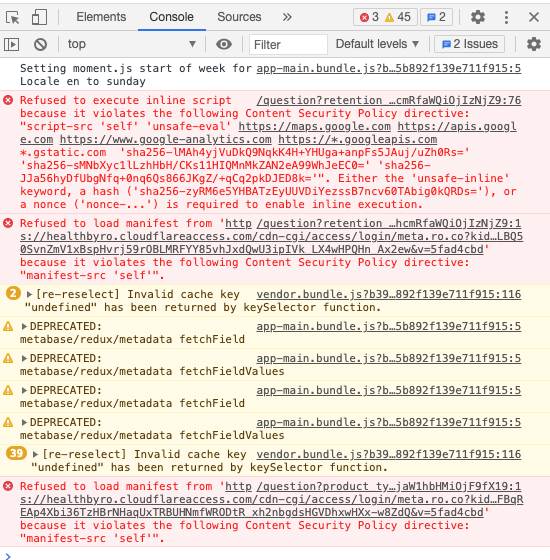550x560 pixels.
Task: Click the warning count 45 indicator
Action: 398,17
